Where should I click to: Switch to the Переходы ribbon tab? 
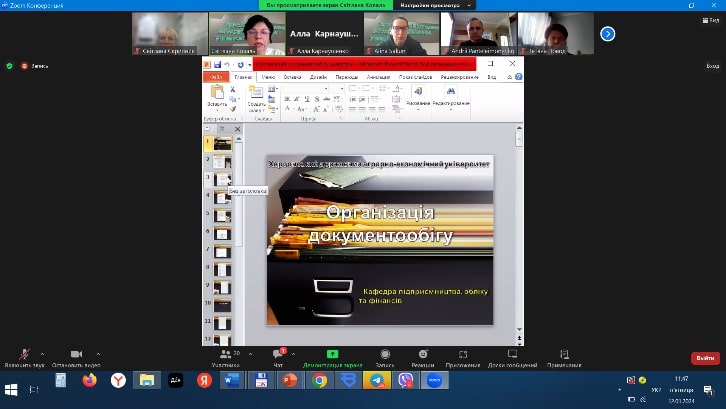347,77
